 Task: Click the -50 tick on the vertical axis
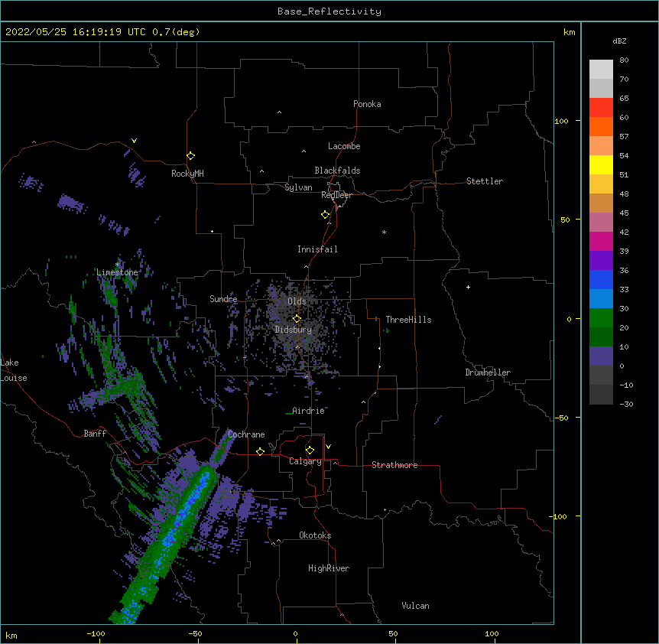click(561, 418)
